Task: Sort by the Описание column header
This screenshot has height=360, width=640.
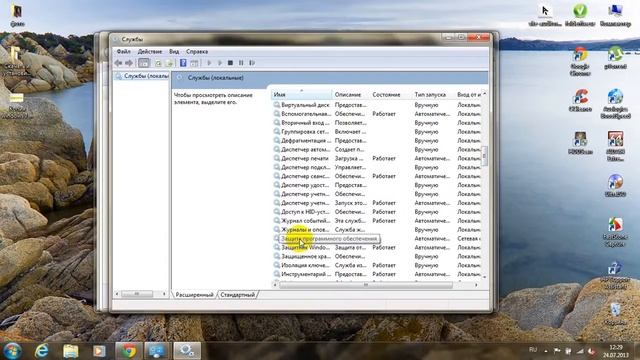Action: tap(351, 94)
